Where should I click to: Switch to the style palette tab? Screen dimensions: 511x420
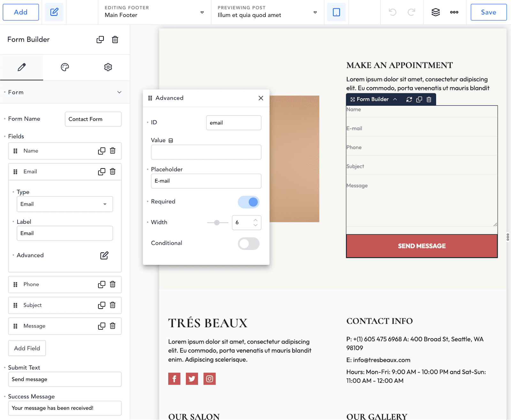click(65, 67)
